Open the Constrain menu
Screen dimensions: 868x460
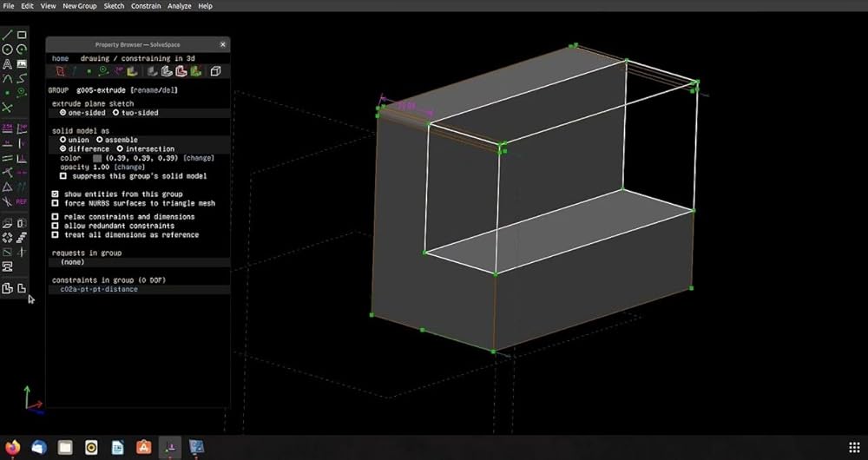[x=146, y=6]
